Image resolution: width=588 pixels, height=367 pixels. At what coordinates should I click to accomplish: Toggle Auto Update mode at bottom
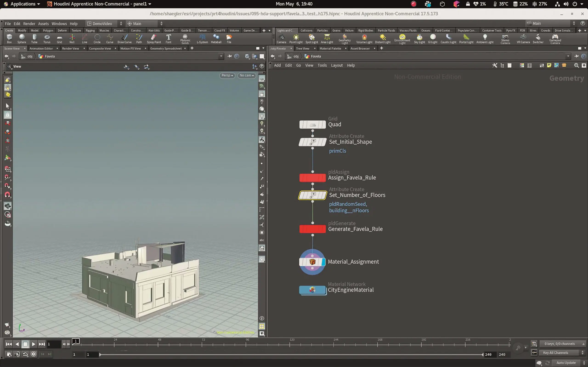click(x=566, y=363)
